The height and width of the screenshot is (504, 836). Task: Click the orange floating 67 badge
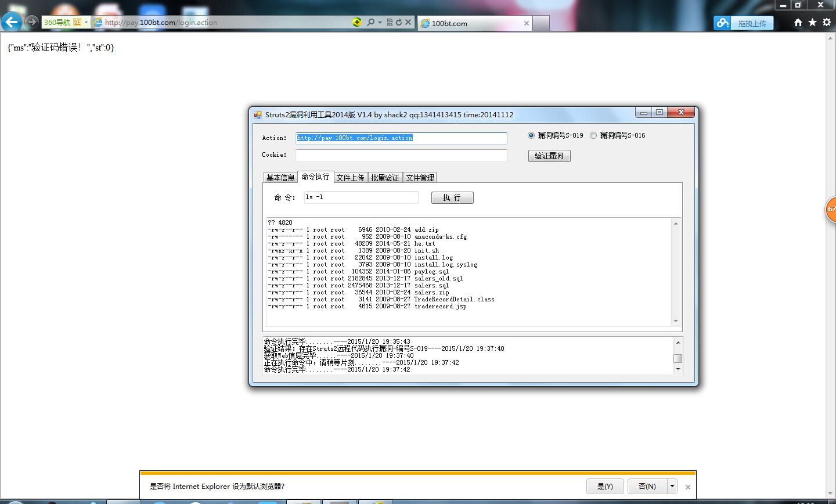point(831,209)
